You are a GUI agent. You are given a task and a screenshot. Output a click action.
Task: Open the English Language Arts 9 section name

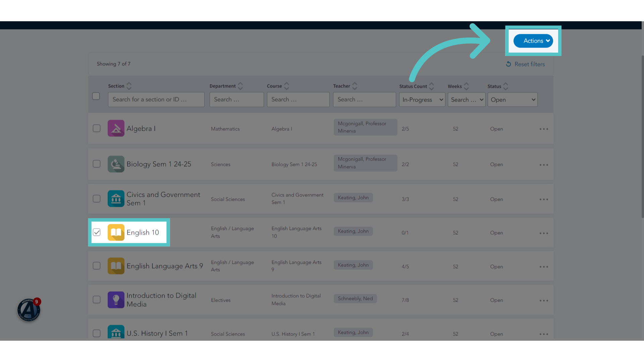pos(165,266)
